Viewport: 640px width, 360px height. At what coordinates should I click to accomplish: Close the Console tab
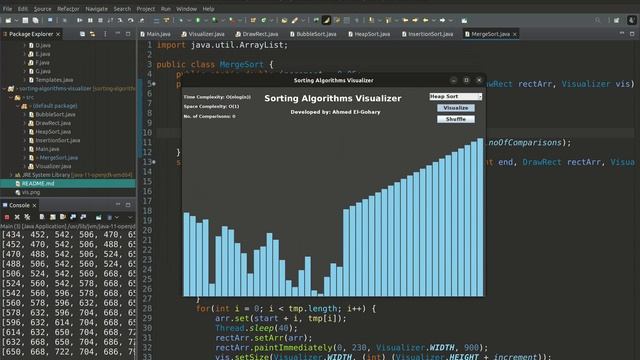[34, 205]
